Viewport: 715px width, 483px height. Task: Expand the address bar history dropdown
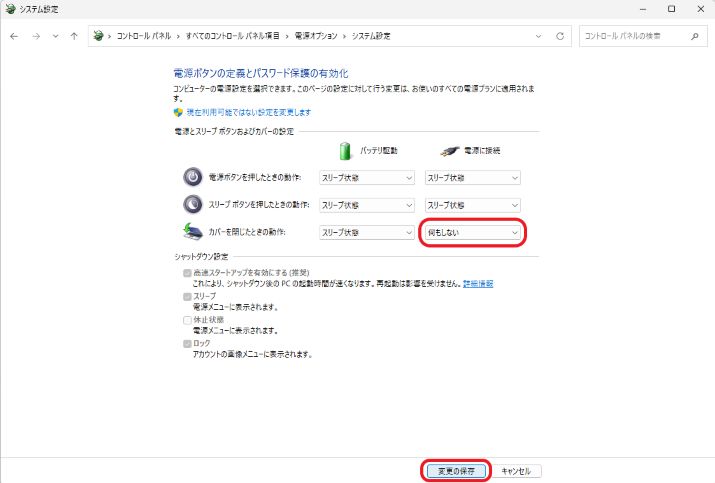pos(539,36)
